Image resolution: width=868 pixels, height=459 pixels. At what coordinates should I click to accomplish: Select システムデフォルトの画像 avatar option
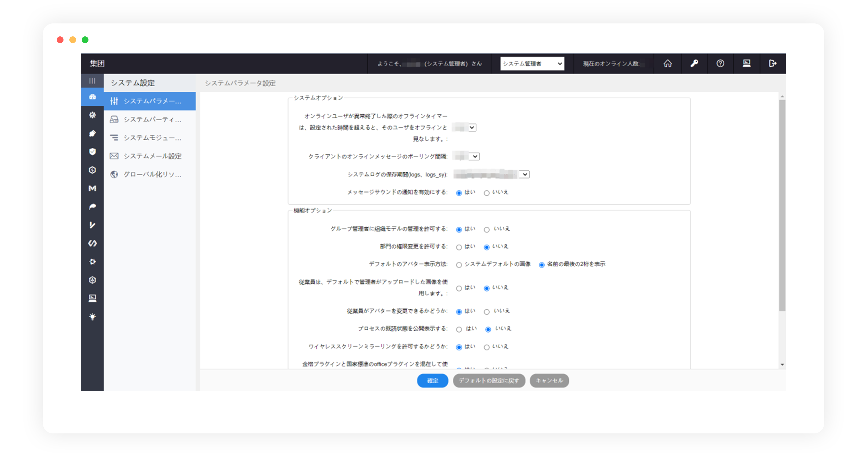[459, 265]
